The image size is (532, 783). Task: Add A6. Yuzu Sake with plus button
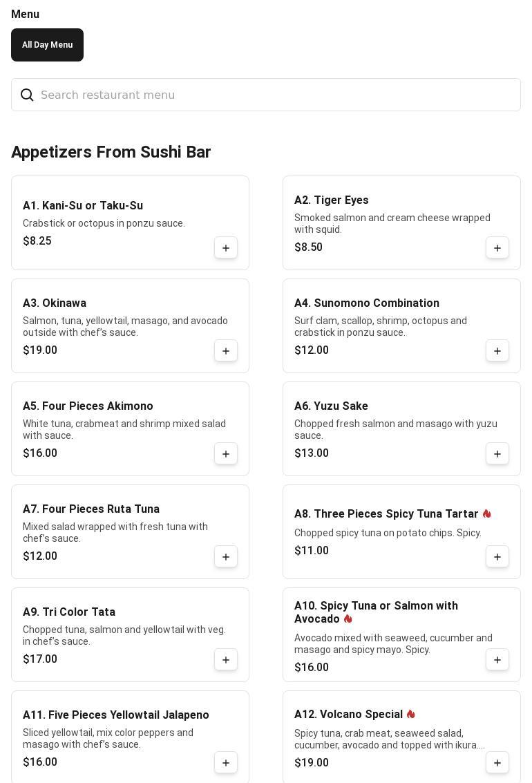point(497,453)
